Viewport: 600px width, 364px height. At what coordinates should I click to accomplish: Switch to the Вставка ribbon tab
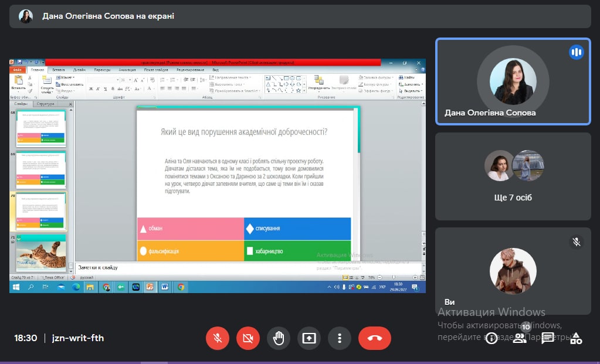click(x=58, y=70)
